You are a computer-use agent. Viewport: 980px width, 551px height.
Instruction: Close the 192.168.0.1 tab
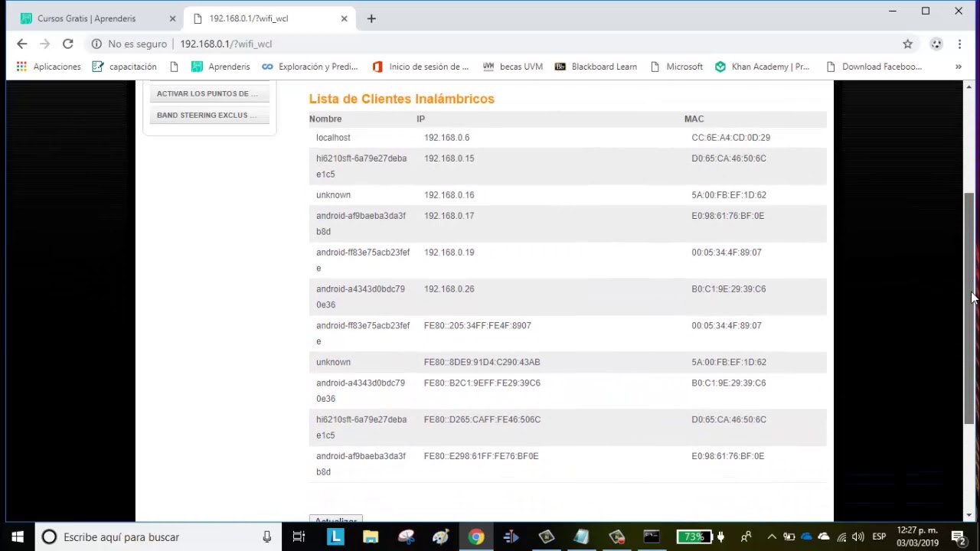coord(344,18)
